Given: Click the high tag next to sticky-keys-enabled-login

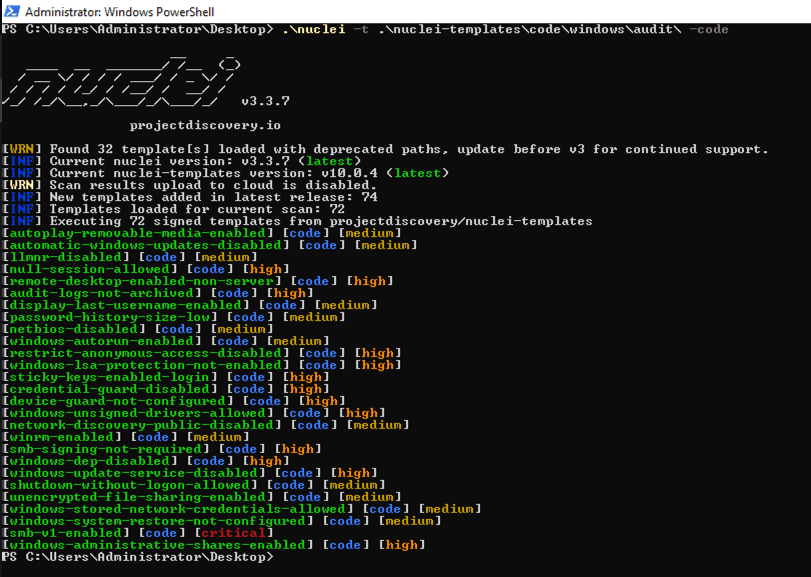Looking at the screenshot, I should pyautogui.click(x=305, y=377).
